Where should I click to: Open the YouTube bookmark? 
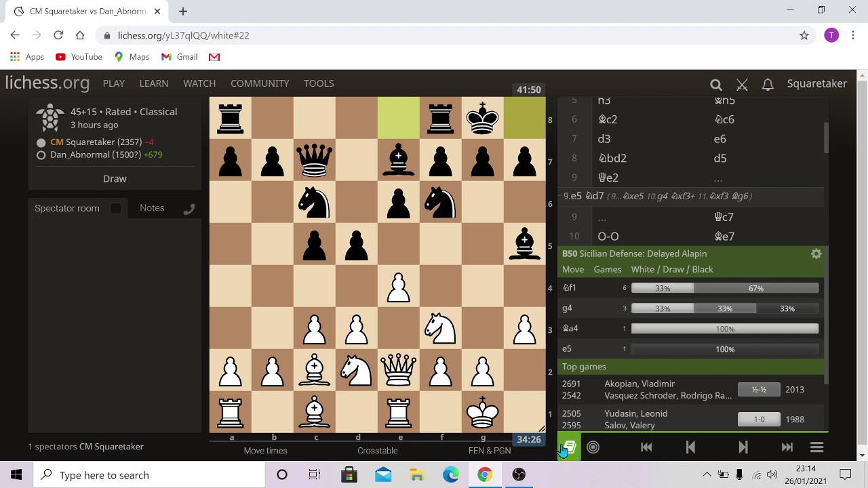pyautogui.click(x=79, y=57)
